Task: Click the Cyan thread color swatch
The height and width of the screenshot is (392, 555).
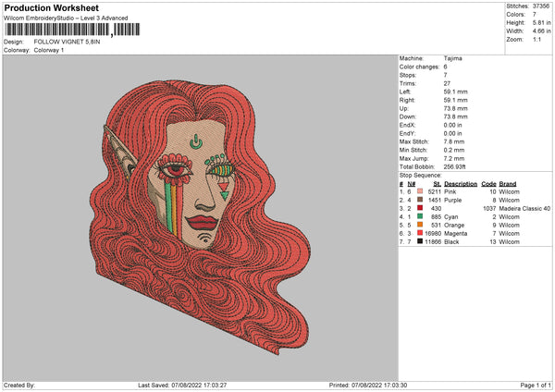Action: 420,216
